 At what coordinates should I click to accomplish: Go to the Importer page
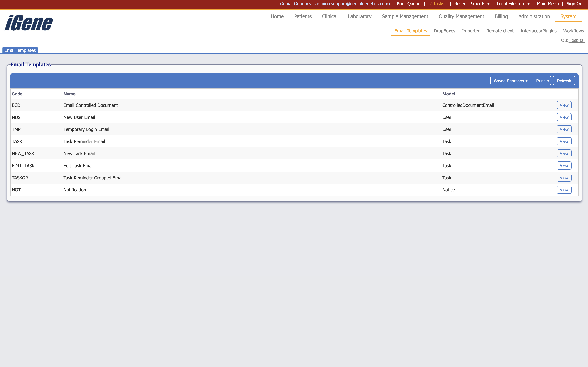pos(471,31)
